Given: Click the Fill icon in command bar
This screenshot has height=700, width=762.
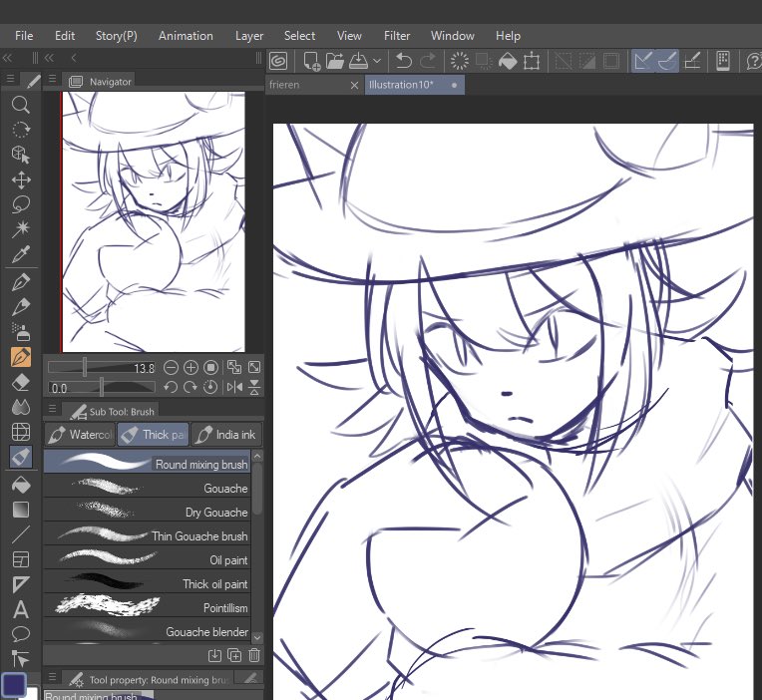Looking at the screenshot, I should (508, 61).
